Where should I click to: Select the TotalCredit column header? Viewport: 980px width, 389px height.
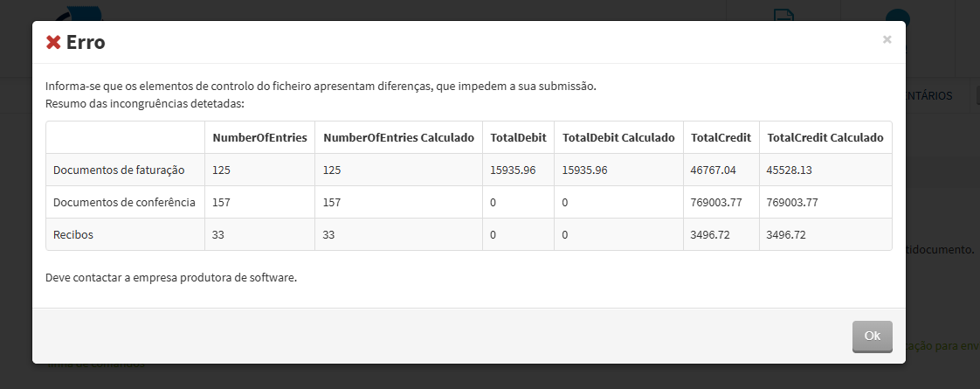tap(721, 137)
